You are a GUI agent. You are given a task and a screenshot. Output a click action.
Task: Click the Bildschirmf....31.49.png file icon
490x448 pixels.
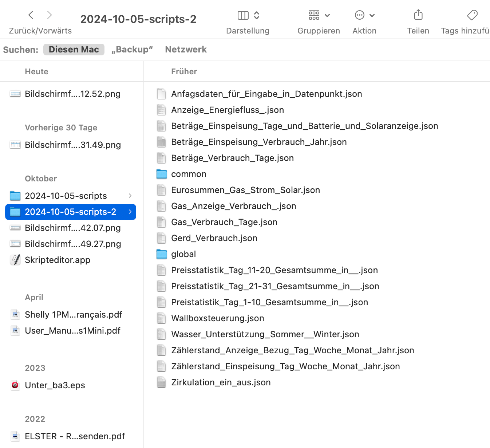coord(15,145)
